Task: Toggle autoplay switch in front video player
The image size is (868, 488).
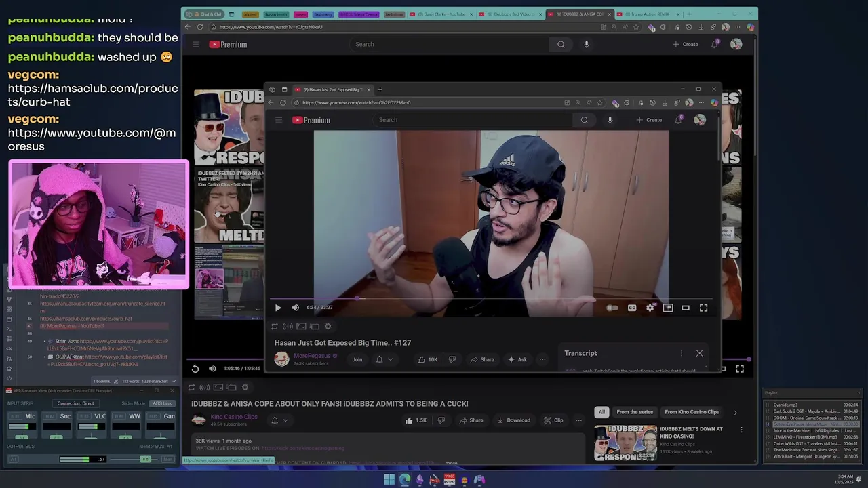Action: pyautogui.click(x=612, y=308)
